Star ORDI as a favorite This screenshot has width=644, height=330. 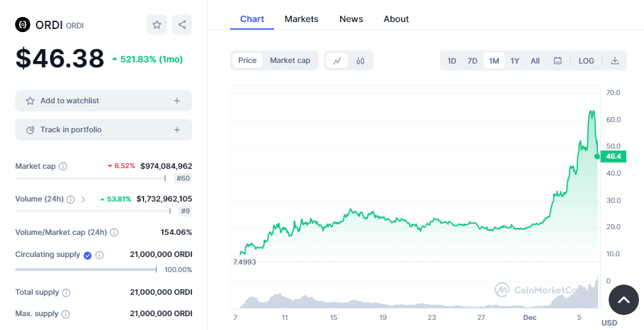tap(157, 25)
